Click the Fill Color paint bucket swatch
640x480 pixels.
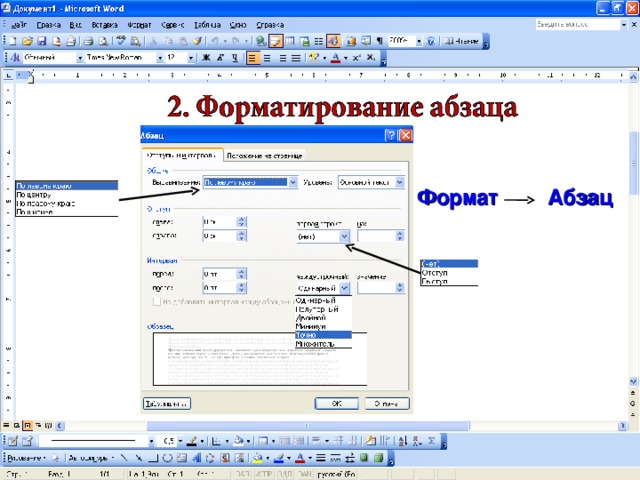pyautogui.click(x=257, y=458)
